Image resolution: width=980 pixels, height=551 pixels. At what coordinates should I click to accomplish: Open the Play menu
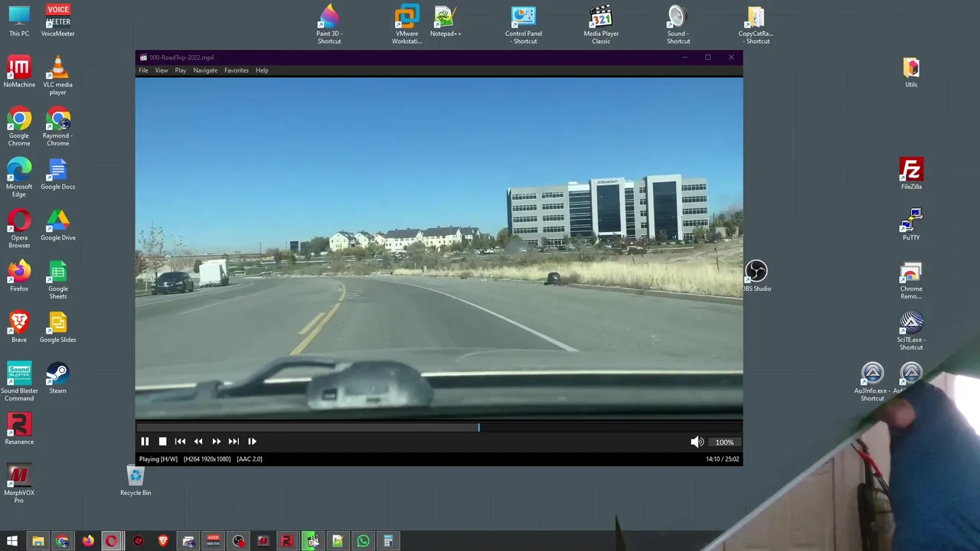[181, 70]
